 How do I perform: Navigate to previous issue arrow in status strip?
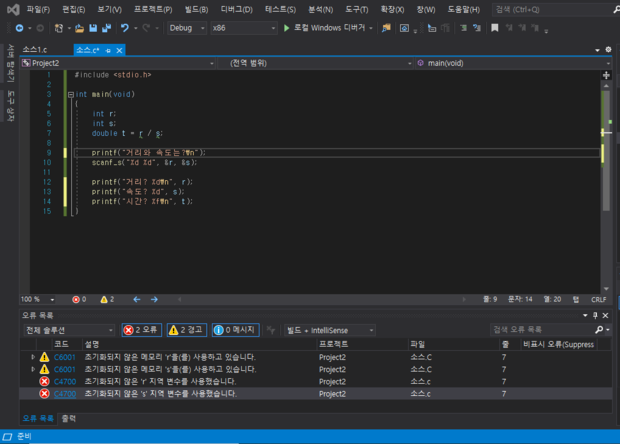136,299
